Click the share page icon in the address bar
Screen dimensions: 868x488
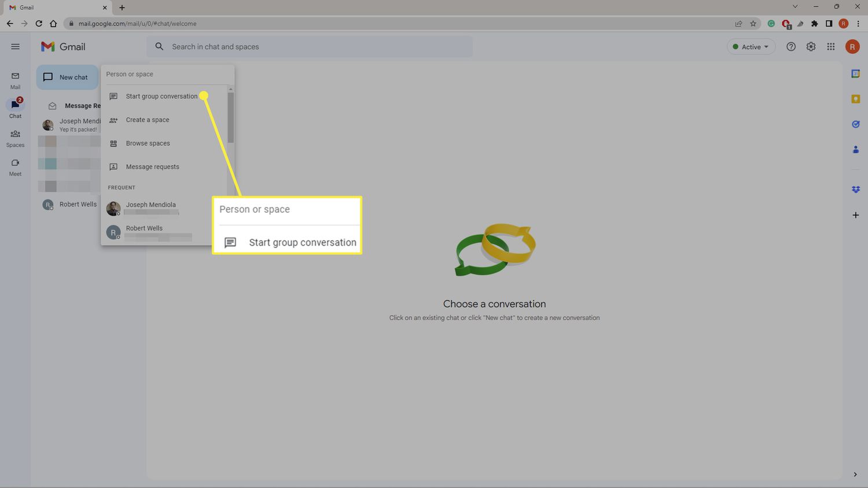pos(738,24)
